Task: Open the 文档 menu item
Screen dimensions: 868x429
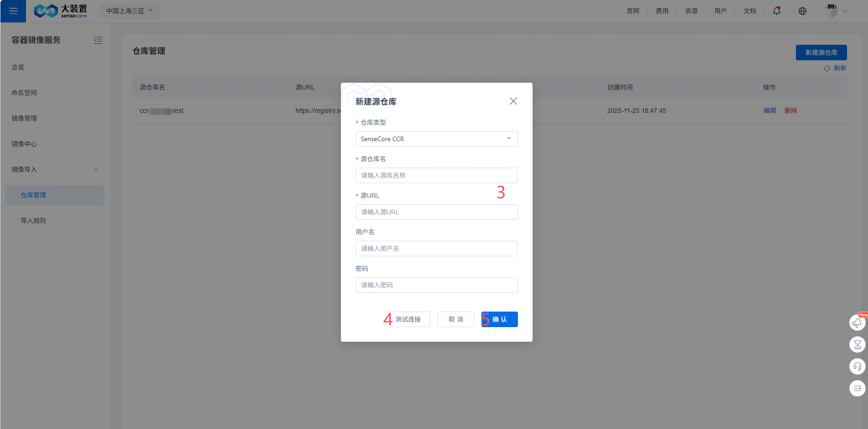Action: [x=750, y=11]
